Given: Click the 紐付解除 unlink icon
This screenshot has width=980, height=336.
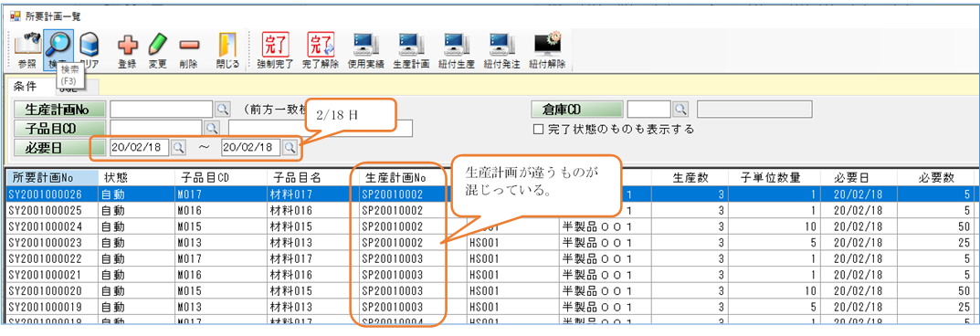Looking at the screenshot, I should tap(547, 49).
